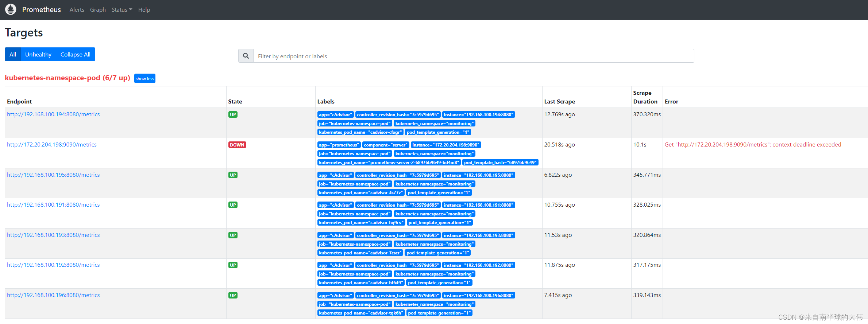The image size is (868, 324).
Task: Click the Scrape Duration column header
Action: click(645, 97)
